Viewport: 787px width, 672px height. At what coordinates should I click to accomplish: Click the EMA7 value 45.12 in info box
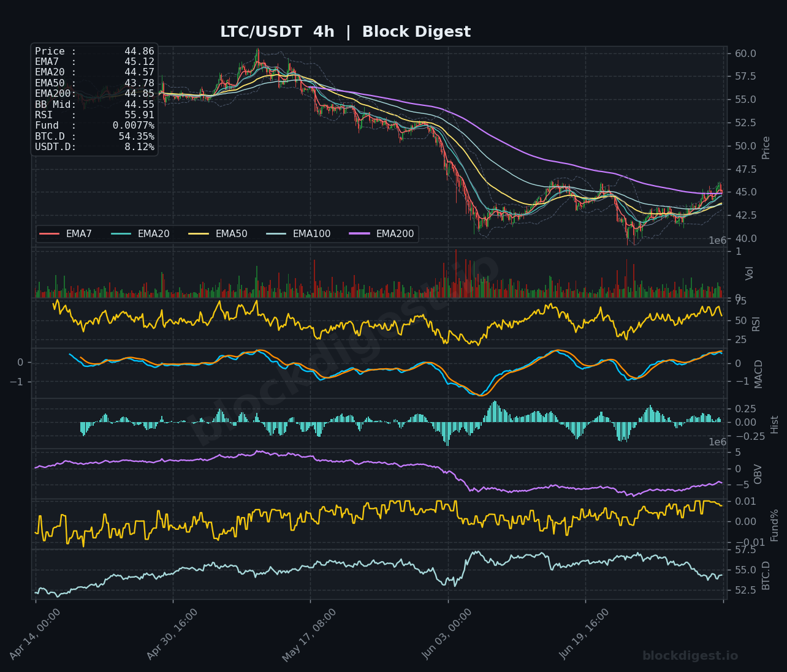139,62
